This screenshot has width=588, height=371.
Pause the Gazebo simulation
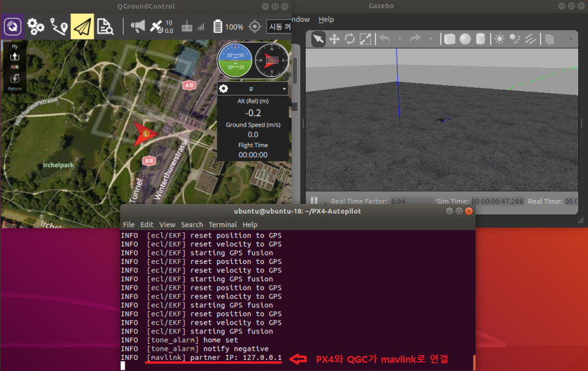(314, 201)
